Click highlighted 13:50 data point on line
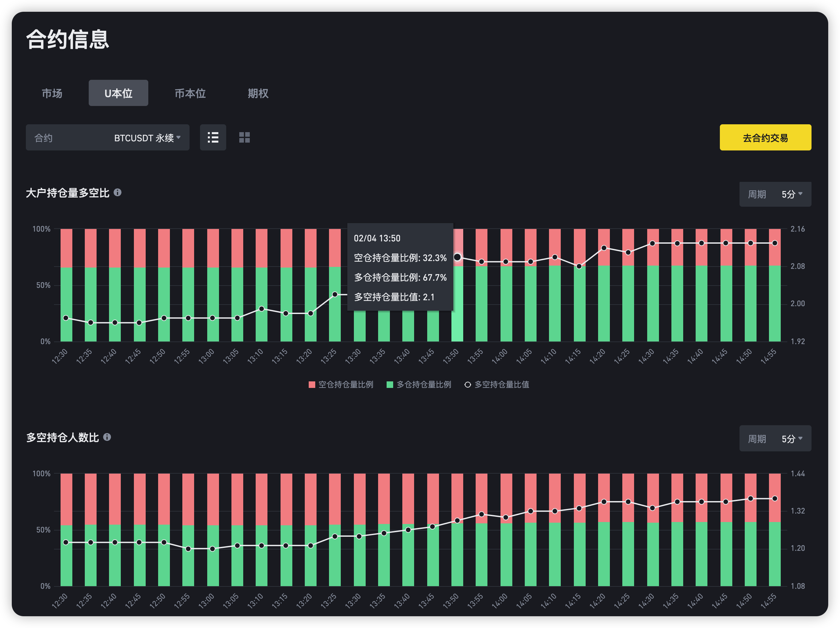The image size is (840, 628). tap(457, 257)
